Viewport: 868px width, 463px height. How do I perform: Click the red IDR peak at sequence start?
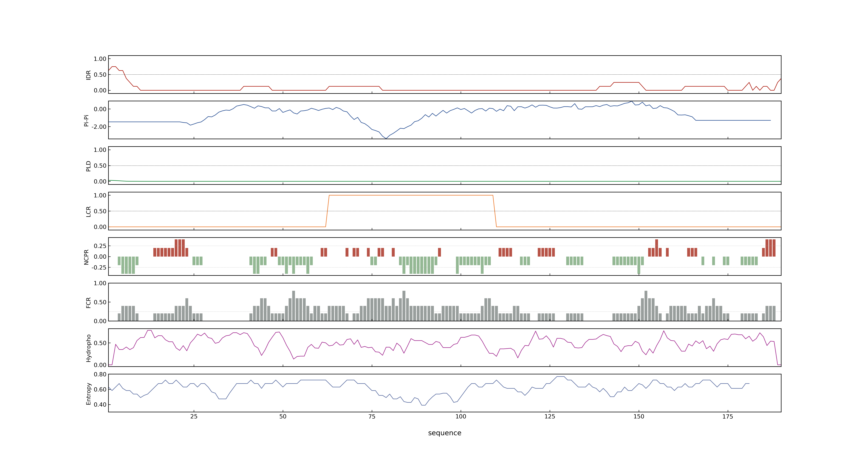click(114, 67)
